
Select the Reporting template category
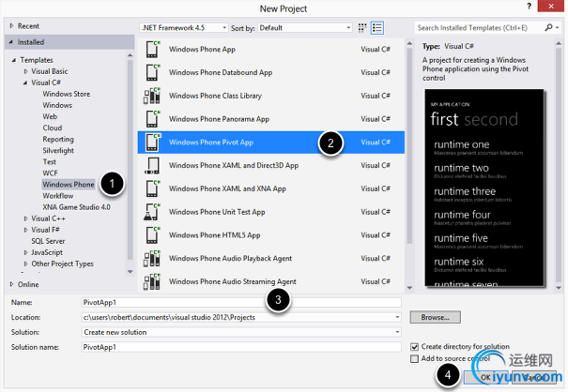click(58, 140)
